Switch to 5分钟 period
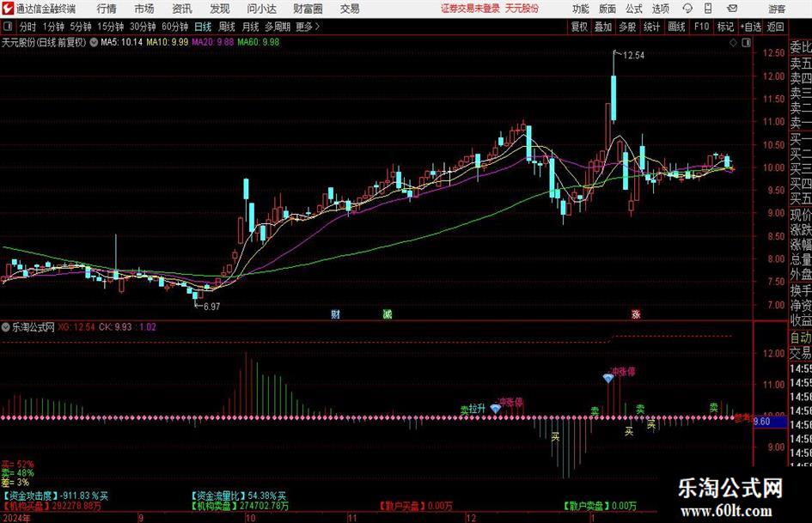Viewport: 812px width, 523px height. [x=80, y=27]
